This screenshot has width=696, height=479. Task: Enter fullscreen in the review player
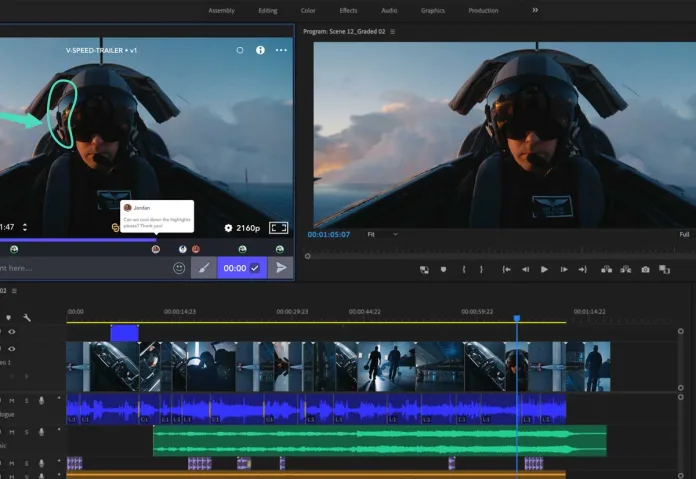pos(278,228)
